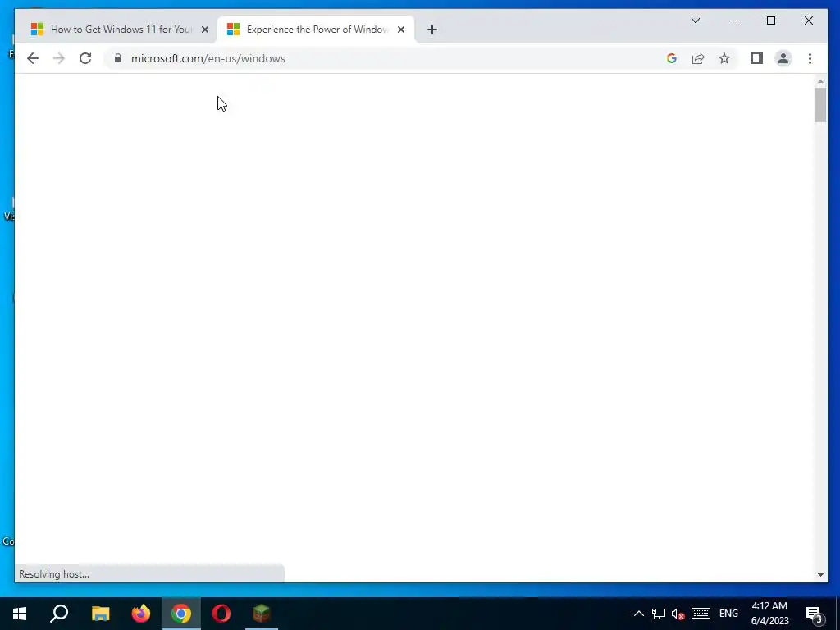Open network status tray icon

point(659,614)
